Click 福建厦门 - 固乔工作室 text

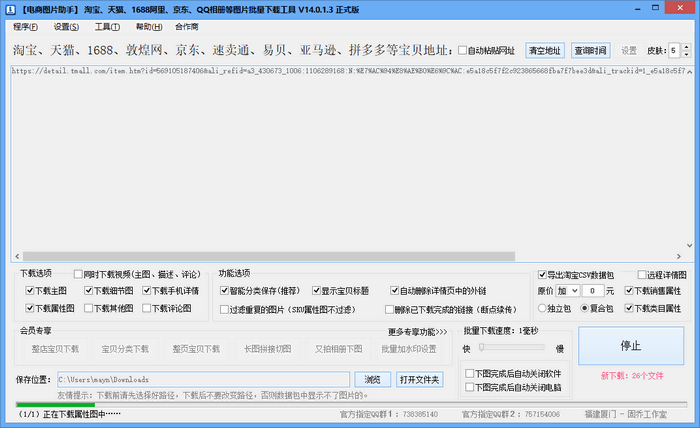pyautogui.click(x=625, y=414)
